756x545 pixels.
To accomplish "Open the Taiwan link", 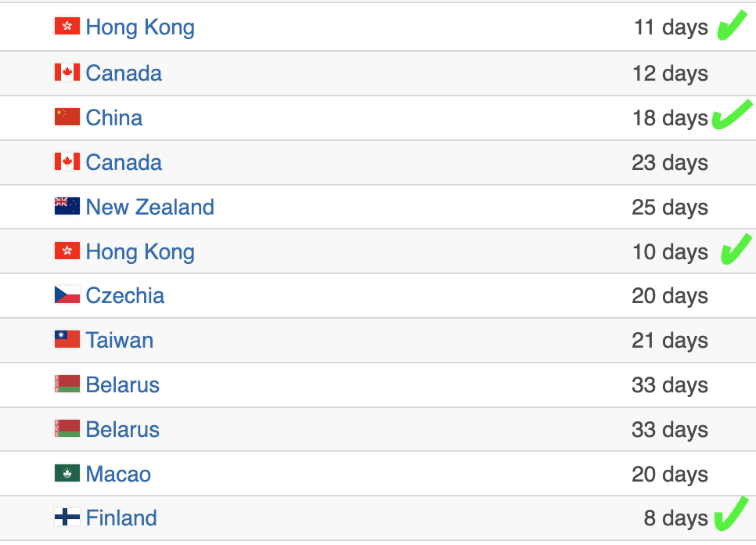I will click(x=120, y=340).
